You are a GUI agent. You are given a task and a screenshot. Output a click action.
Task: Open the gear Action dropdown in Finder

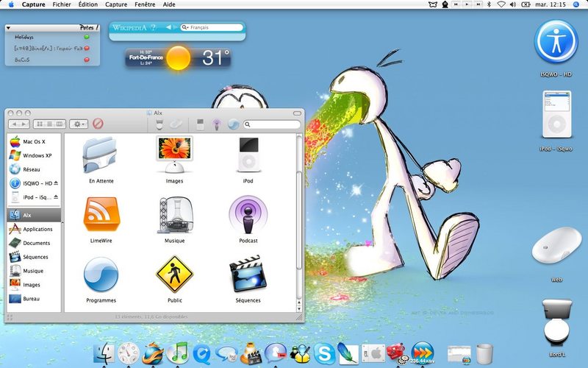pyautogui.click(x=79, y=124)
